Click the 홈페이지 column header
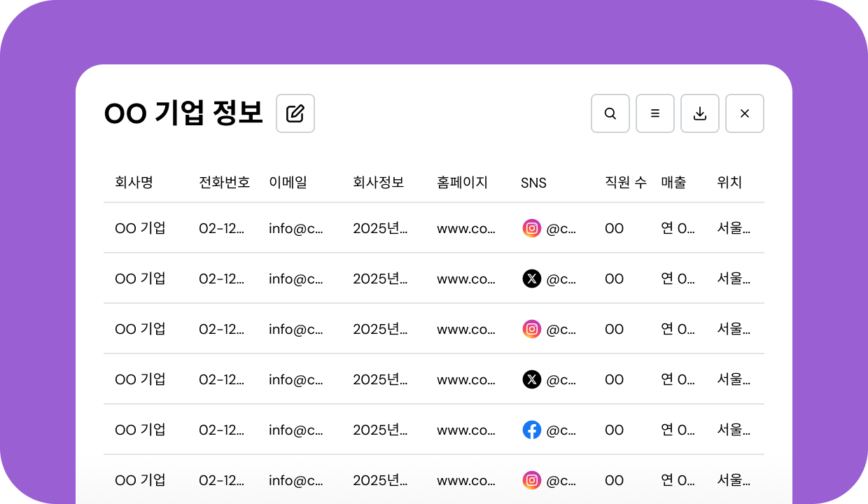 click(462, 183)
